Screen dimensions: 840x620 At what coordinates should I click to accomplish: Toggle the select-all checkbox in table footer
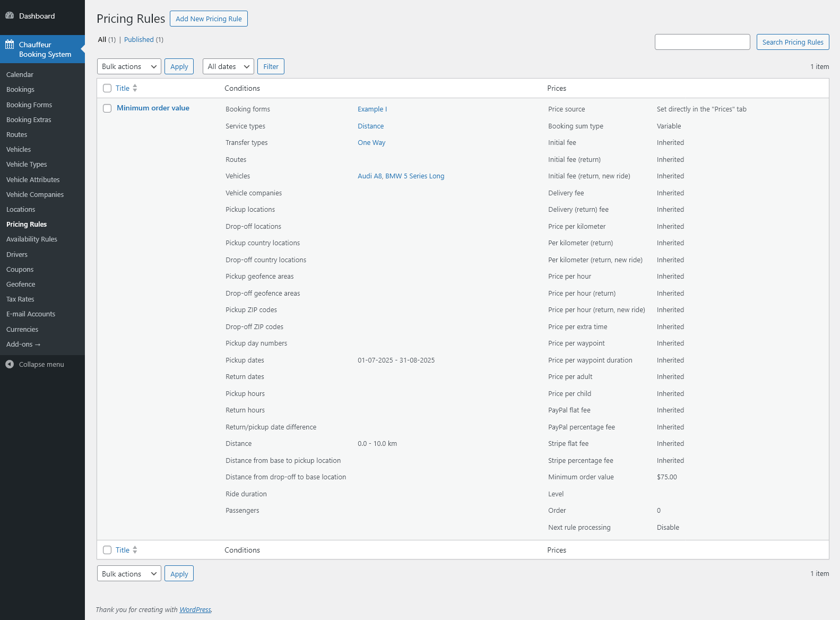(x=107, y=550)
